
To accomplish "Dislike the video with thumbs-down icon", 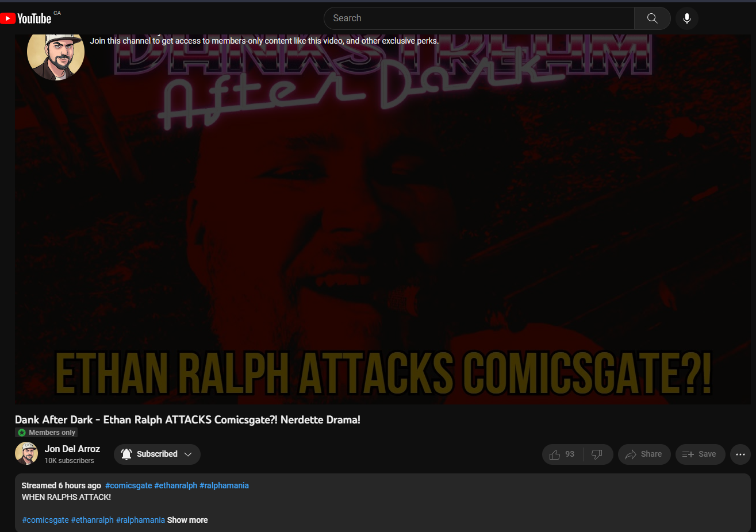I will [597, 454].
